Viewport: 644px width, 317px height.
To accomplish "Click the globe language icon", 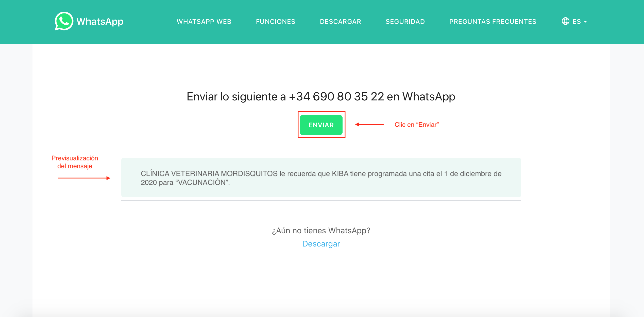I will (565, 21).
